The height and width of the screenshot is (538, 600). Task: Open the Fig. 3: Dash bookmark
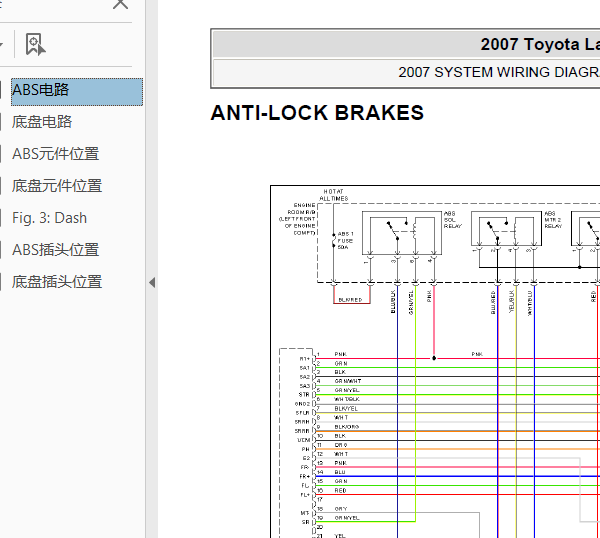(x=49, y=218)
